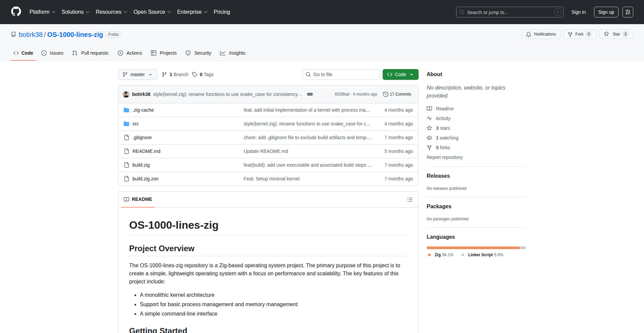This screenshot has width=644, height=333.
Task: Expand the Platform menu
Action: [42, 12]
